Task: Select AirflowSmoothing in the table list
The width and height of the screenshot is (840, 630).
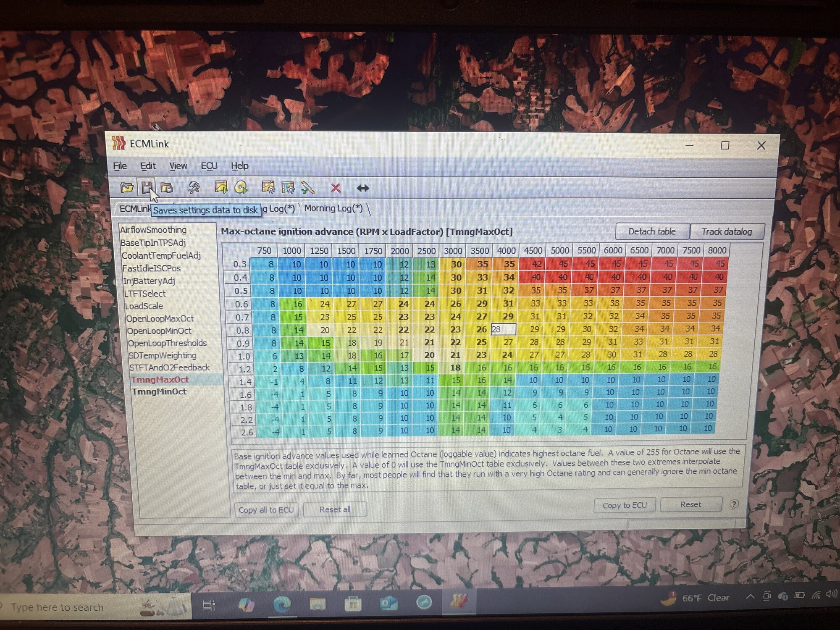Action: [x=153, y=230]
